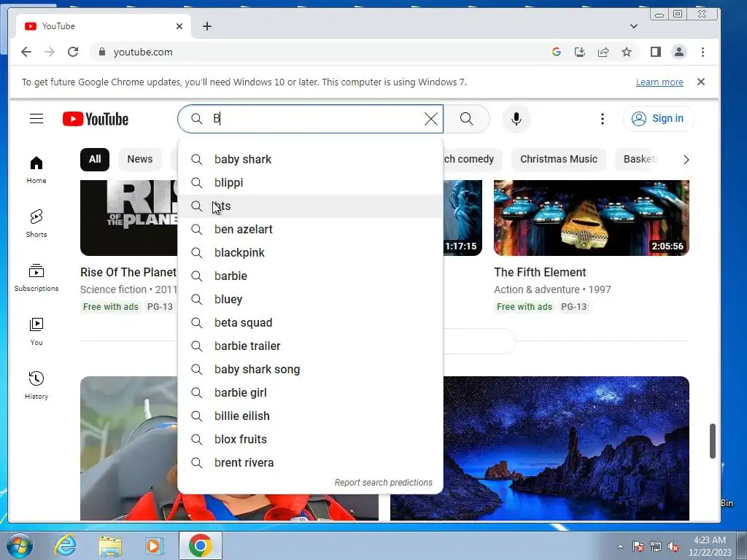
Task: Choose the 'barbie trailer' suggestion
Action: (310, 346)
